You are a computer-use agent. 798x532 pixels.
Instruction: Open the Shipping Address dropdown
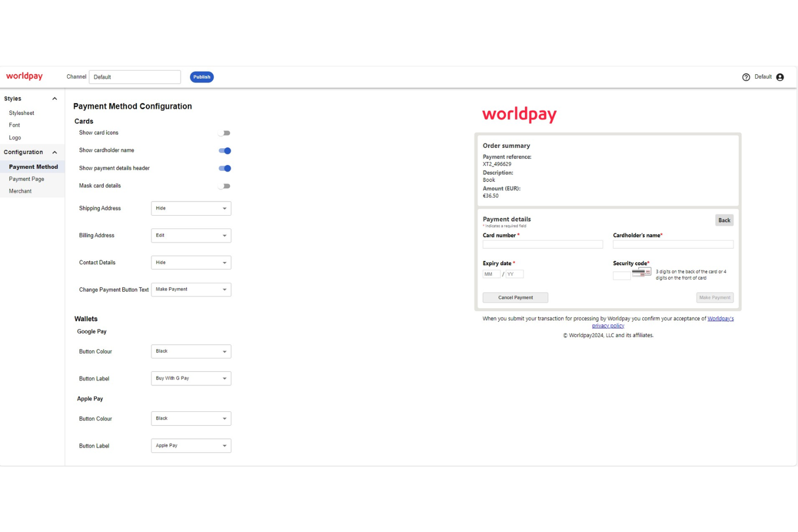[x=191, y=208]
